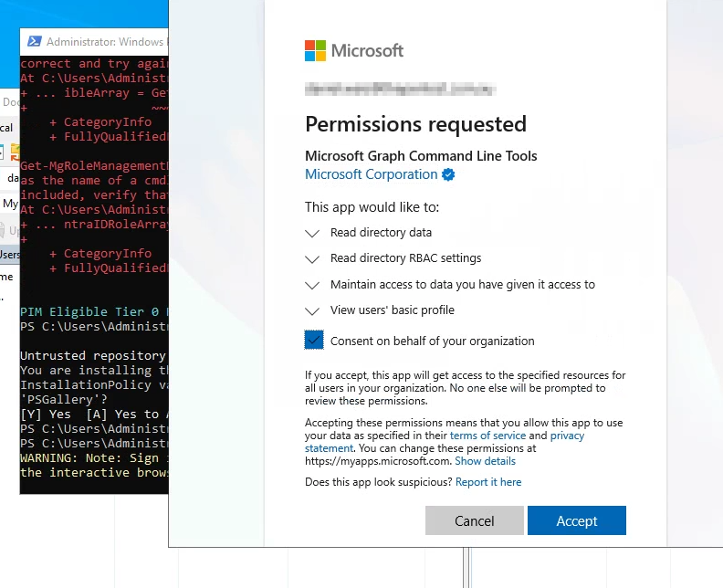Expand the Read directory data permission
Viewport: 723px width, 588px height.
click(x=312, y=233)
